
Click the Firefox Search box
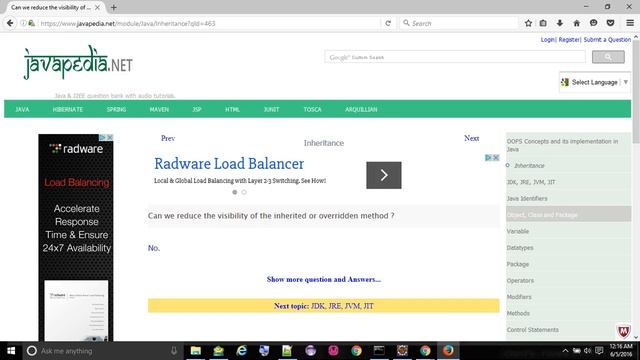(x=459, y=23)
